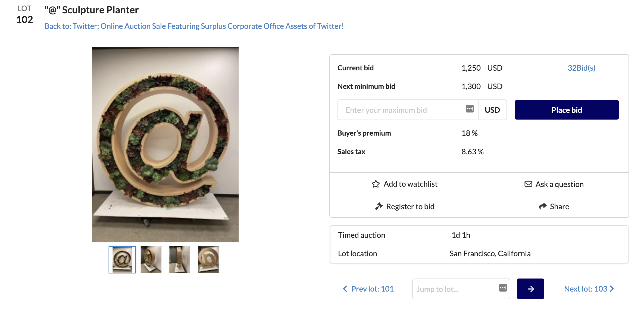Screen dimensions: 644x319
Task: Open the 32Bid(s) bid history link
Action: pos(581,68)
